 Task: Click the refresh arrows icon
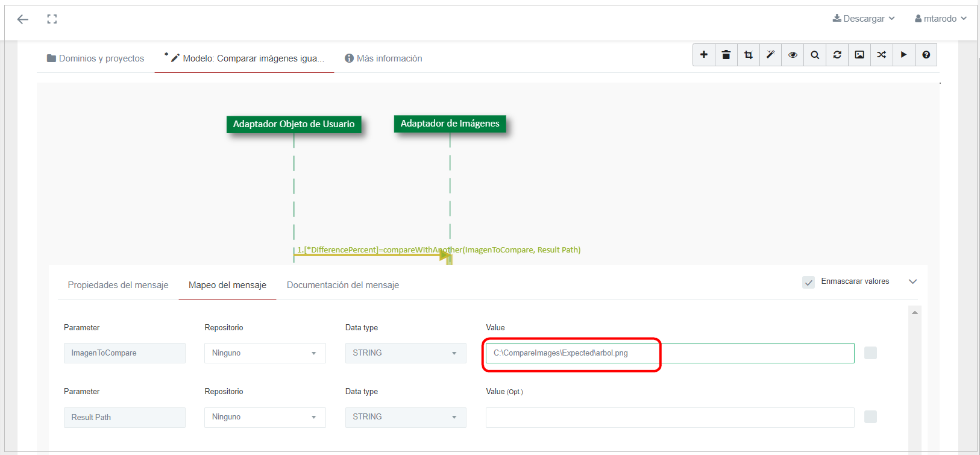click(837, 55)
